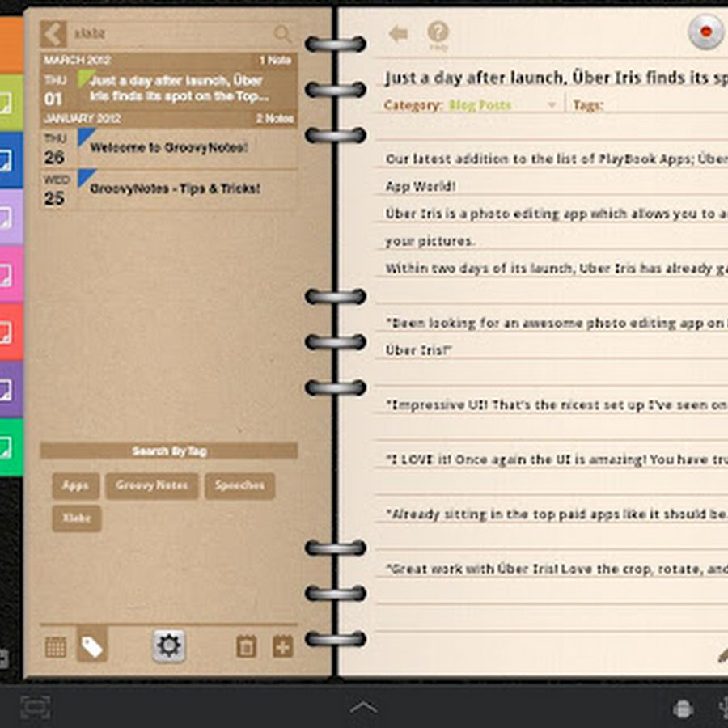
Task: Open Welcome to GroovyNotes! note
Action: [169, 148]
